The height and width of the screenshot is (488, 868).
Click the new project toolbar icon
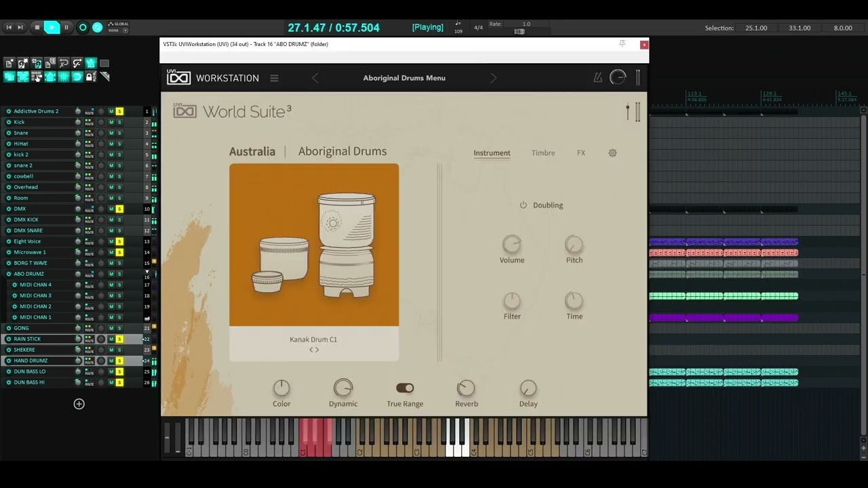pos(9,63)
